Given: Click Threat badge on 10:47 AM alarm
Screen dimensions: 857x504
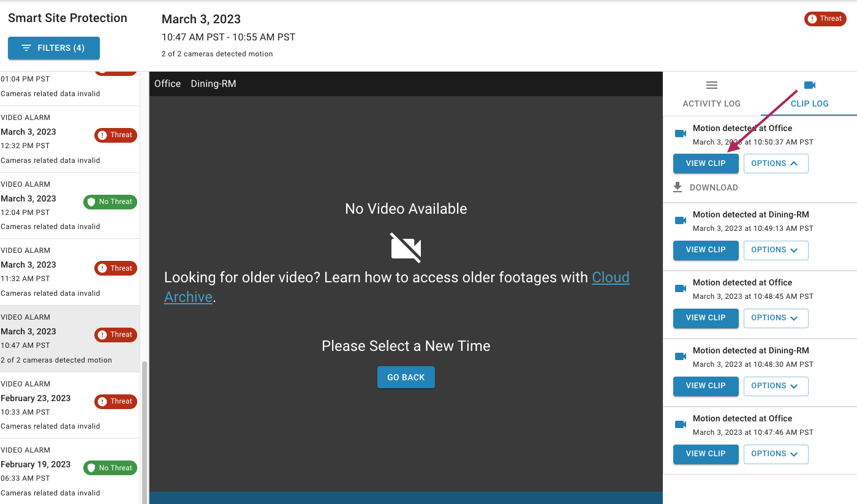Looking at the screenshot, I should click(x=116, y=335).
